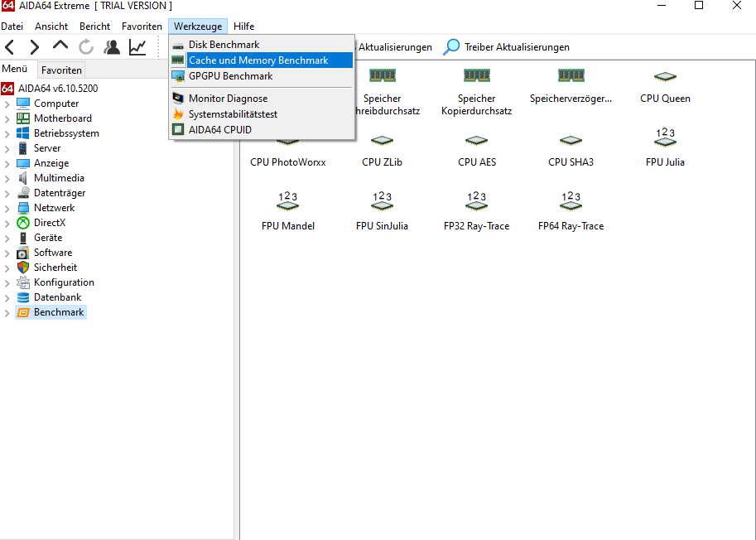Open the Datei menu
Screen dimensions: 756x540
[12, 26]
